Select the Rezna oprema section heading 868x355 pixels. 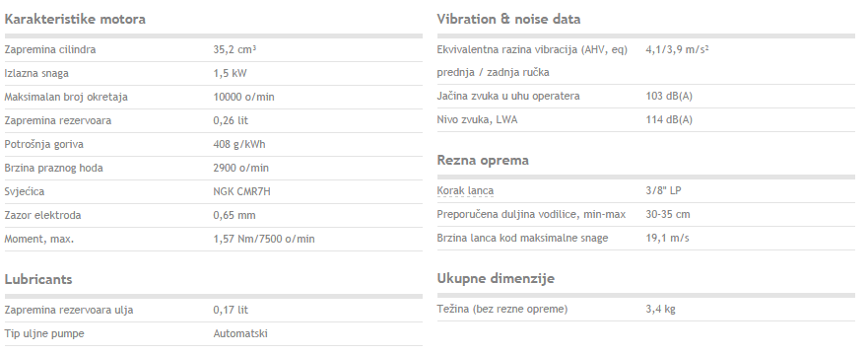click(483, 161)
